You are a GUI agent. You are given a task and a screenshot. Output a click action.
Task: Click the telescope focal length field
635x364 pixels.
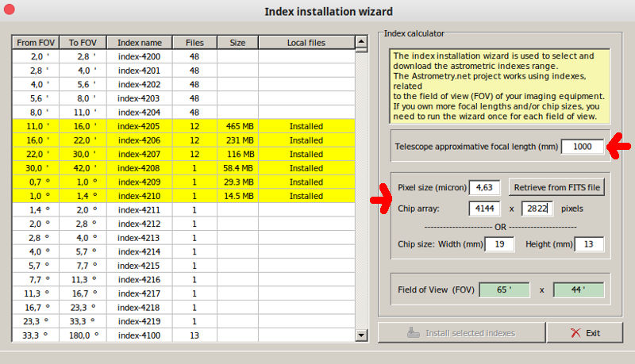click(x=582, y=147)
